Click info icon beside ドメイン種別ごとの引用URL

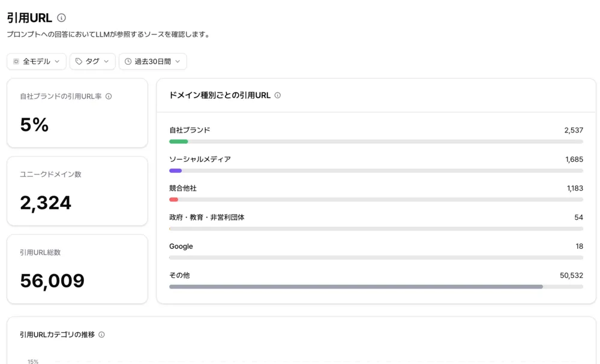pos(277,95)
